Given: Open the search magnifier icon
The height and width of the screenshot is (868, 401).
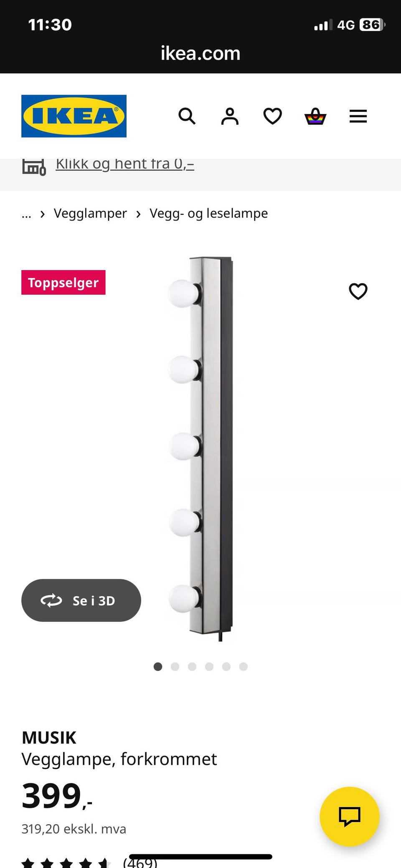Looking at the screenshot, I should [187, 116].
